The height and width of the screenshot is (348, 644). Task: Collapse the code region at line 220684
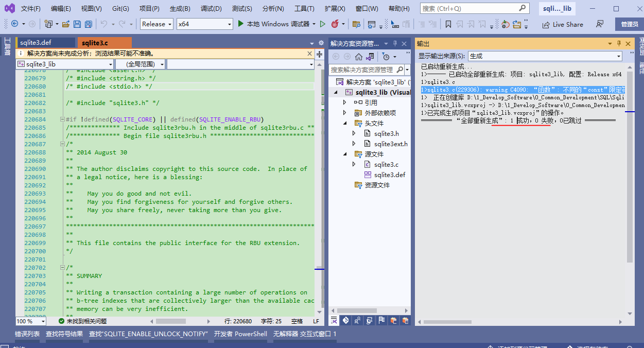click(x=62, y=119)
